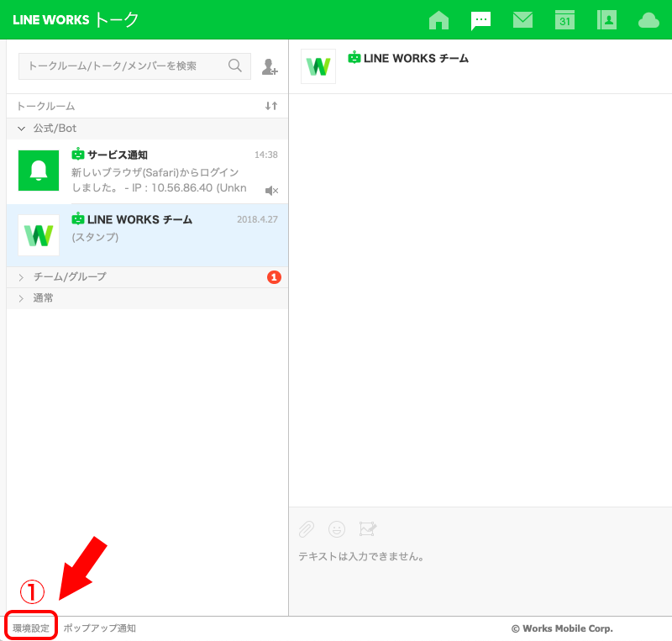Open the Address book contacts icon
This screenshot has height=641, width=672.
606,20
